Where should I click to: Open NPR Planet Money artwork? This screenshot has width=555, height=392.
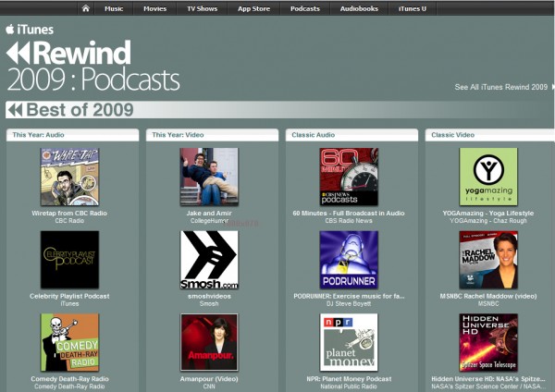(349, 342)
